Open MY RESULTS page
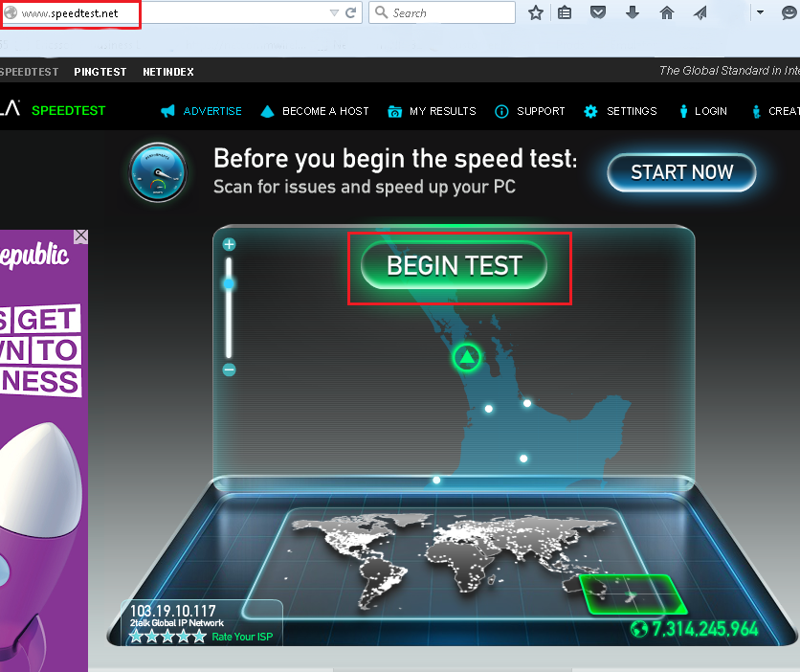The width and height of the screenshot is (800, 672). [432, 111]
